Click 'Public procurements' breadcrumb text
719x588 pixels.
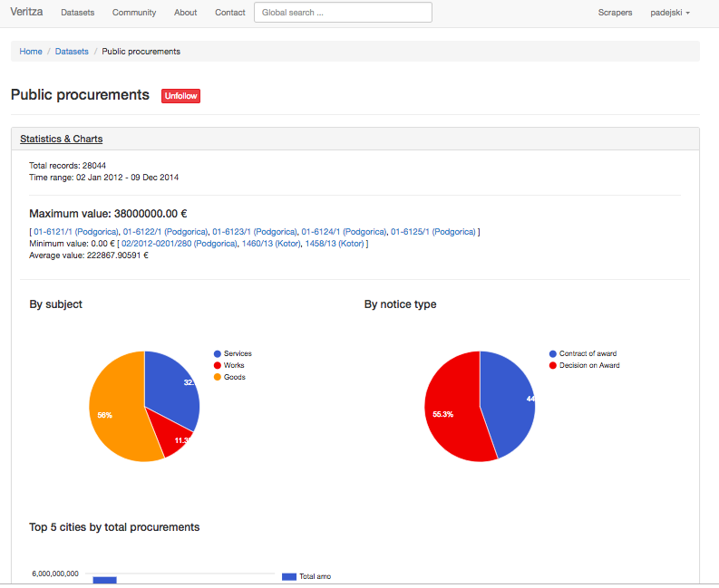coord(141,52)
